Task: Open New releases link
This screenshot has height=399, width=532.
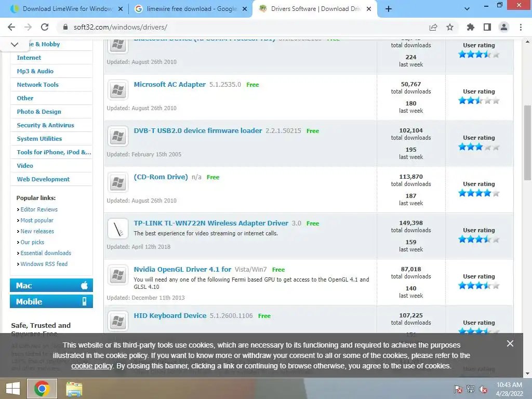Action: pyautogui.click(x=37, y=231)
